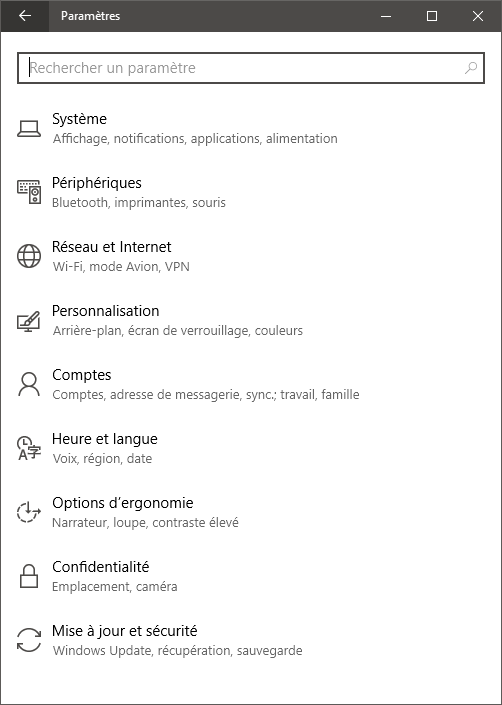Click the Options d'ergonomie dashed-circle icon
This screenshot has width=502, height=705.
coord(29,513)
